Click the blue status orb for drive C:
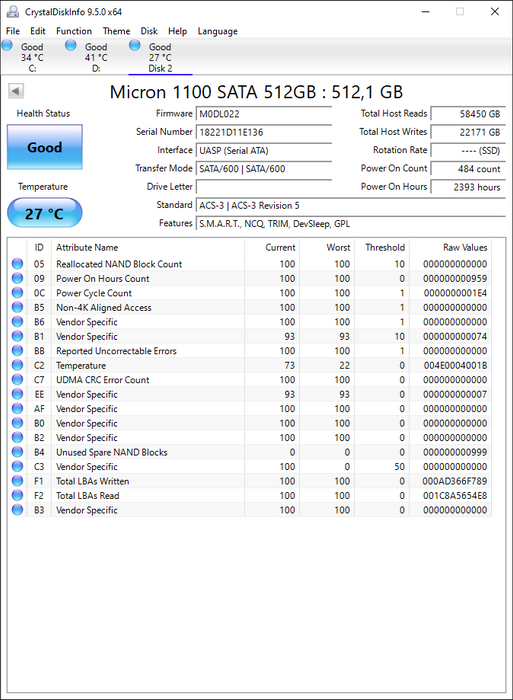The image size is (513, 700). pos(7,45)
